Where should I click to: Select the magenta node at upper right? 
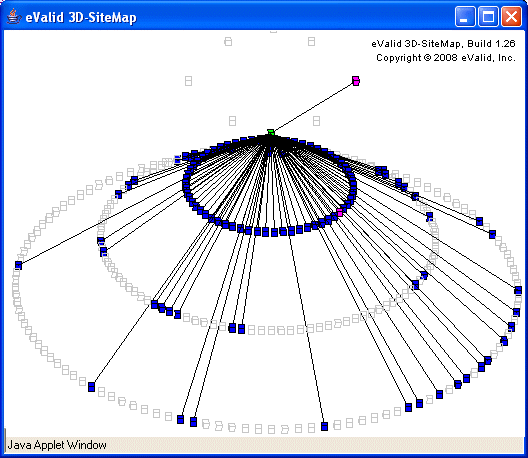pyautogui.click(x=356, y=81)
